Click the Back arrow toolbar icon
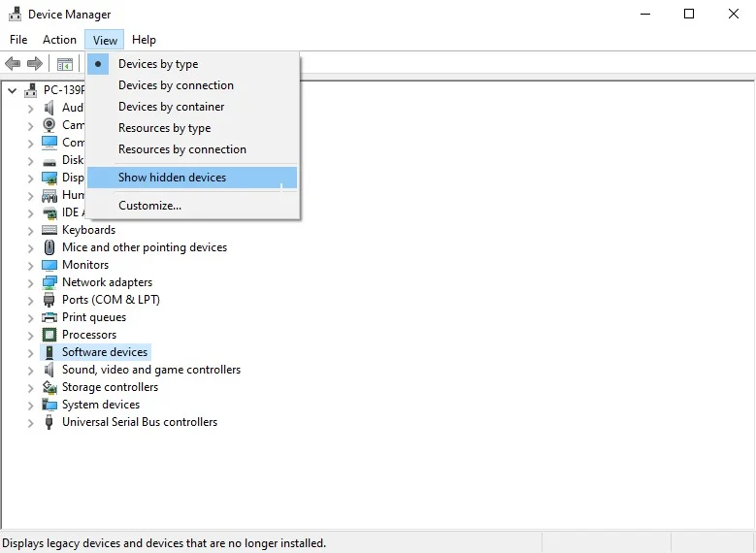 (13, 63)
